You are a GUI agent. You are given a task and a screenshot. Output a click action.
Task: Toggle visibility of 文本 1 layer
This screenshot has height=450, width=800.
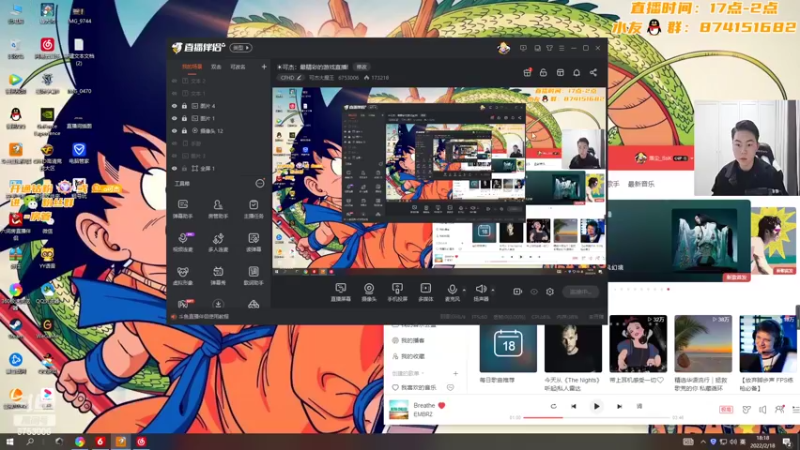pyautogui.click(x=174, y=93)
